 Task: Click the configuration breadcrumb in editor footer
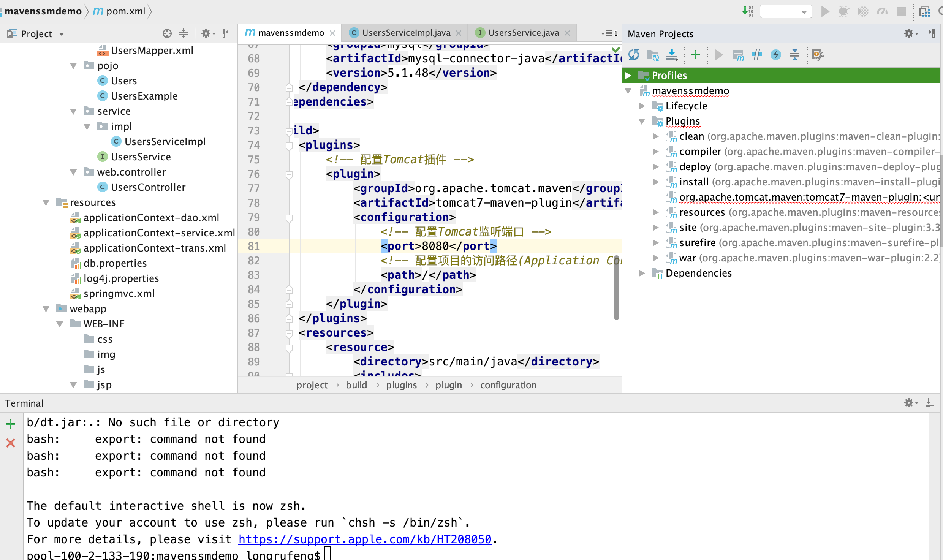point(508,385)
